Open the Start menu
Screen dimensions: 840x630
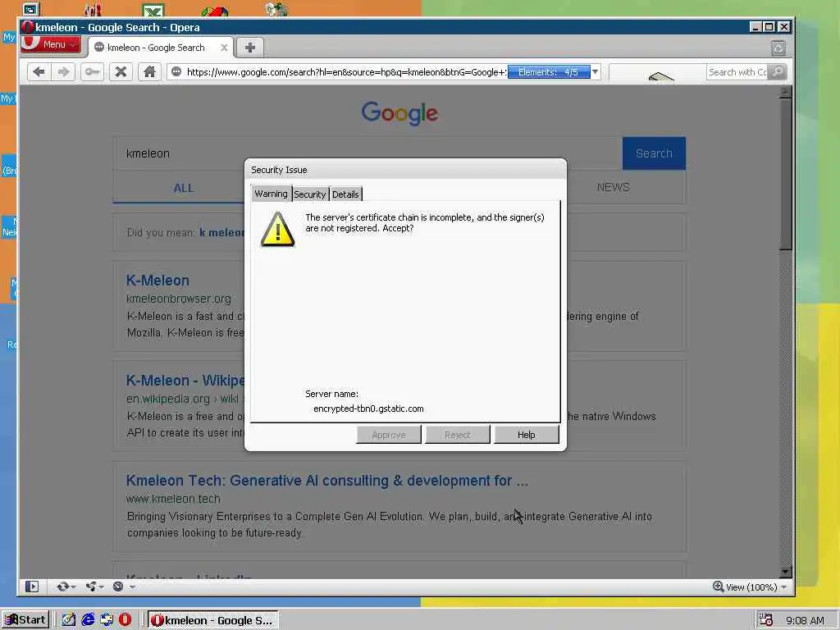point(25,620)
